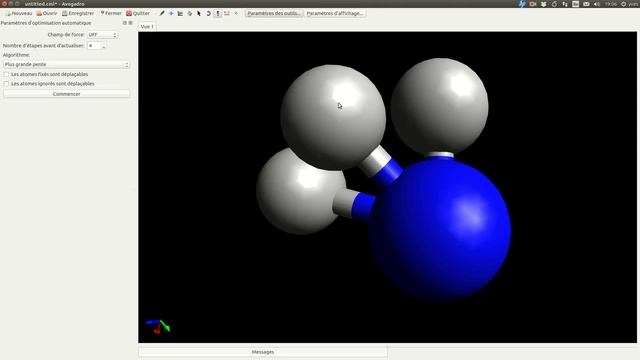Click the blue nitrogen atom
640x360 pixels.
click(441, 231)
